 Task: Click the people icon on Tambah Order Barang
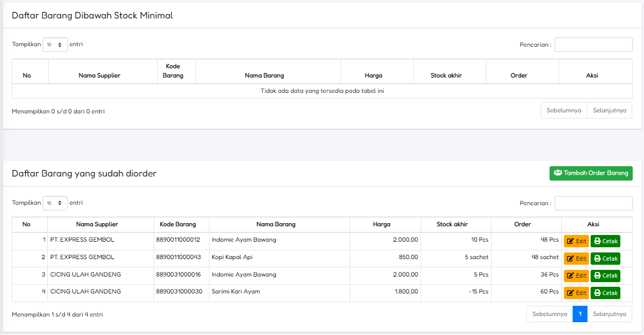click(558, 173)
